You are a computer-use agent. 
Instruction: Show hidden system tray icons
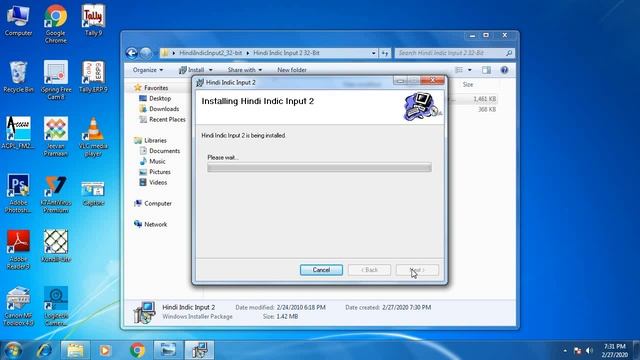tap(565, 351)
